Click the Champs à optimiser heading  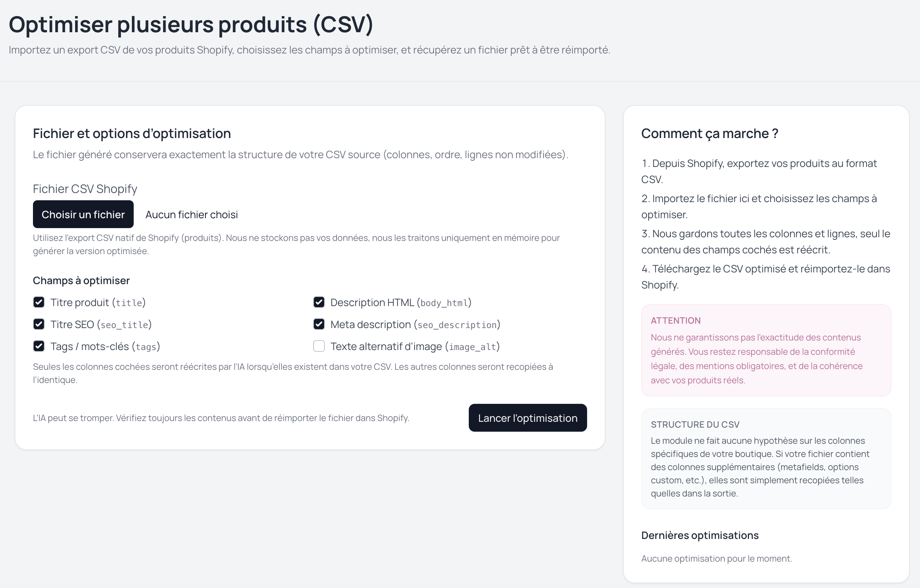[81, 280]
